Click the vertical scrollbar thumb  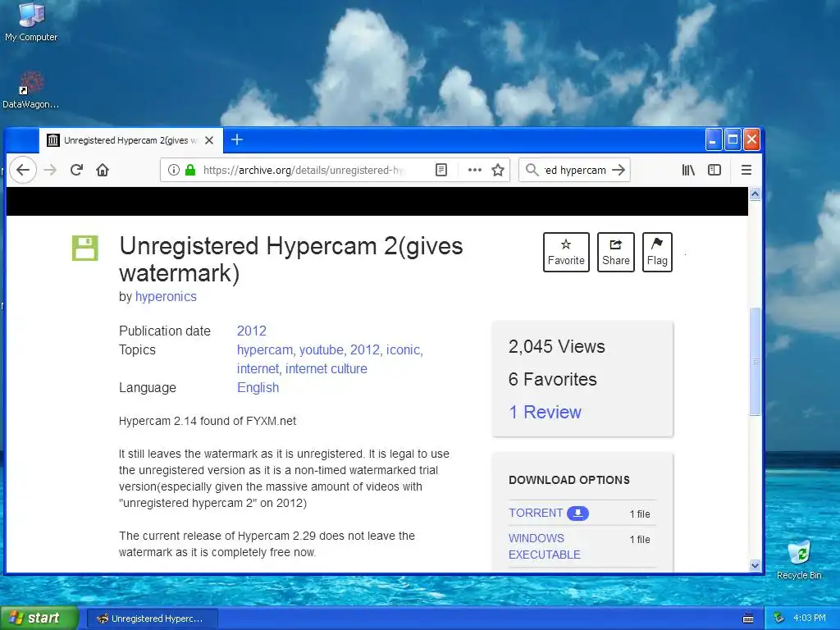click(x=755, y=362)
